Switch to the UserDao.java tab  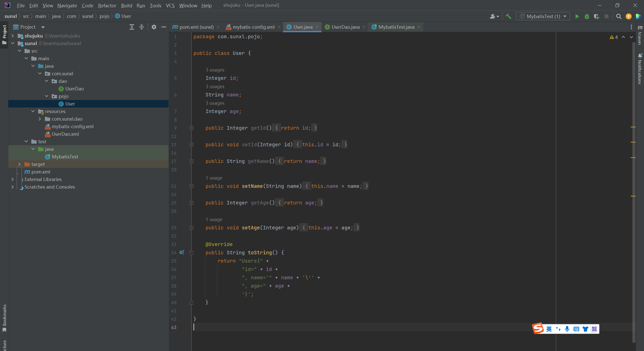[x=345, y=27]
